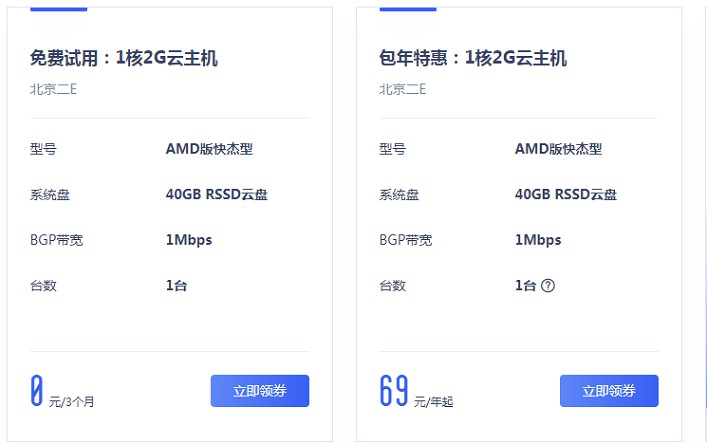Click 立即领券 button in the 包年特惠 card

(609, 391)
